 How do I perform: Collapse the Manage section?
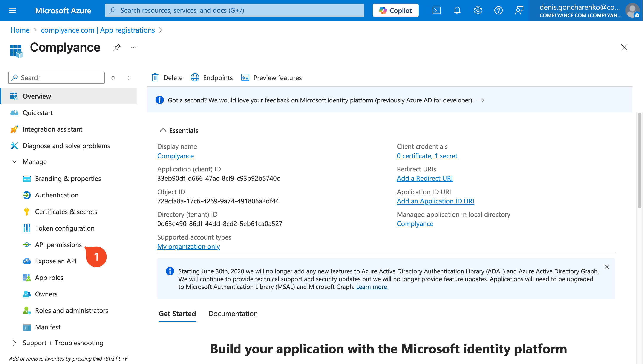click(x=15, y=161)
